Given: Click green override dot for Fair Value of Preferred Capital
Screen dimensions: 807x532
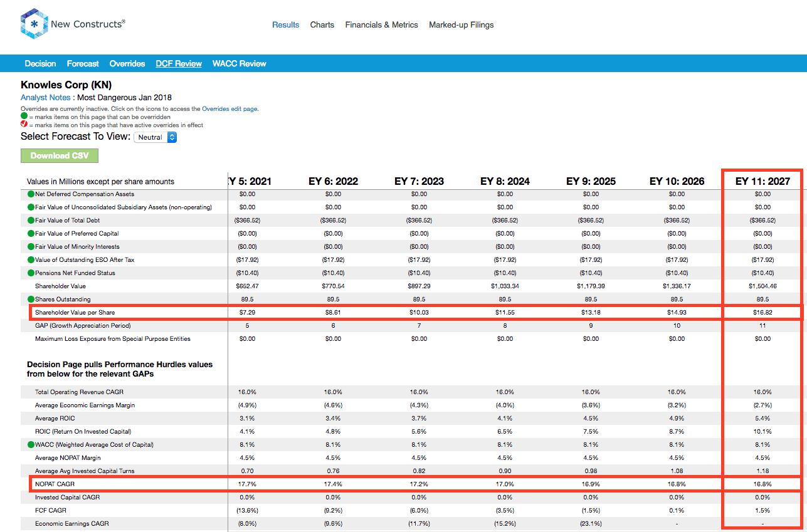Looking at the screenshot, I should (31, 234).
